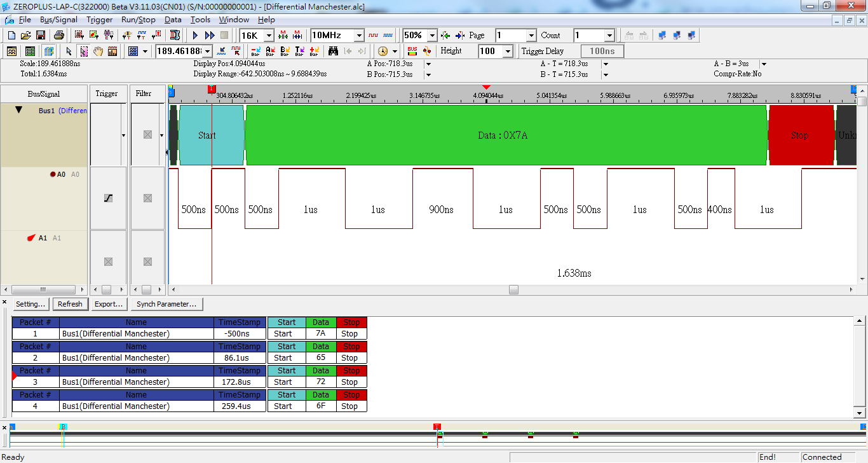This screenshot has width=868, height=463.
Task: Click the grey Stop capture icon
Action: pyautogui.click(x=224, y=36)
